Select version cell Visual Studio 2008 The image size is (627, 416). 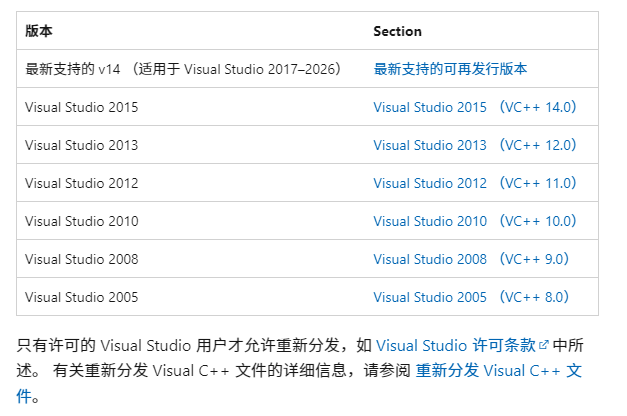pos(82,259)
